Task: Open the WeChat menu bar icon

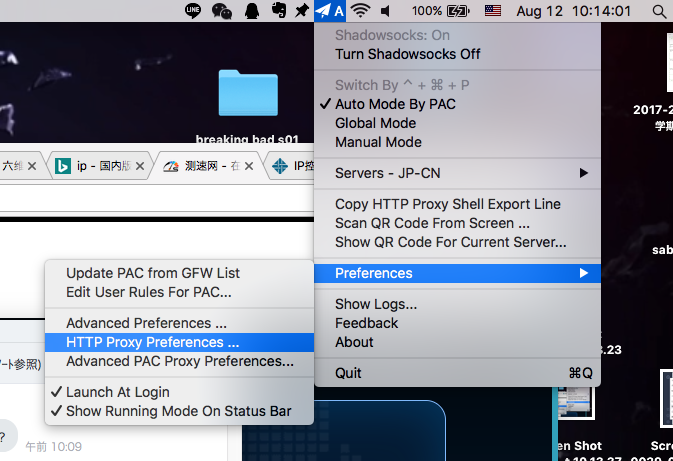Action: tap(222, 11)
